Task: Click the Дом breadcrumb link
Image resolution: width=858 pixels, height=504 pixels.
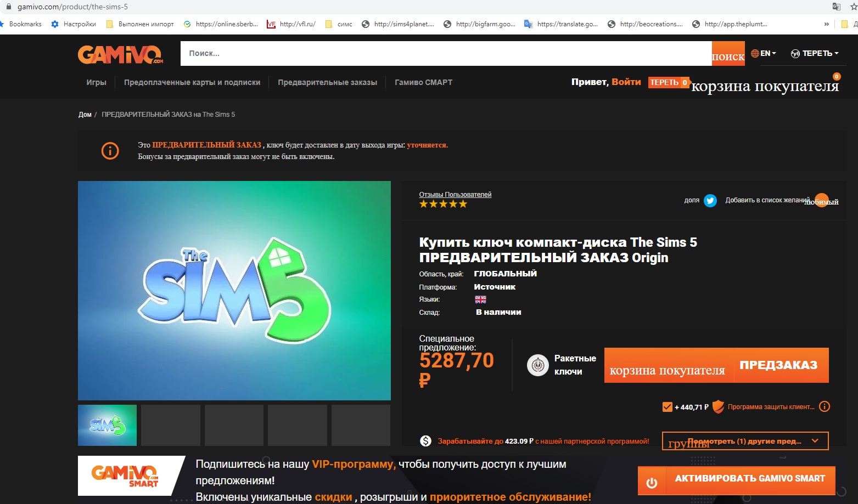Action: point(85,115)
